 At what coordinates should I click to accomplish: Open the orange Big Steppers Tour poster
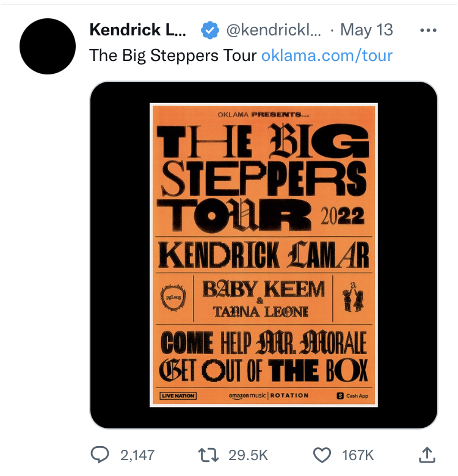click(264, 255)
